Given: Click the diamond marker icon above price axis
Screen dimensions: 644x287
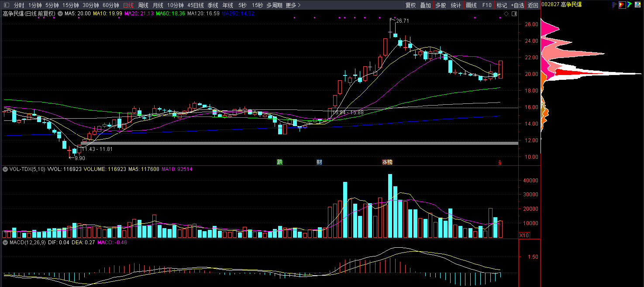Looking at the screenshot, I should click(506, 14).
